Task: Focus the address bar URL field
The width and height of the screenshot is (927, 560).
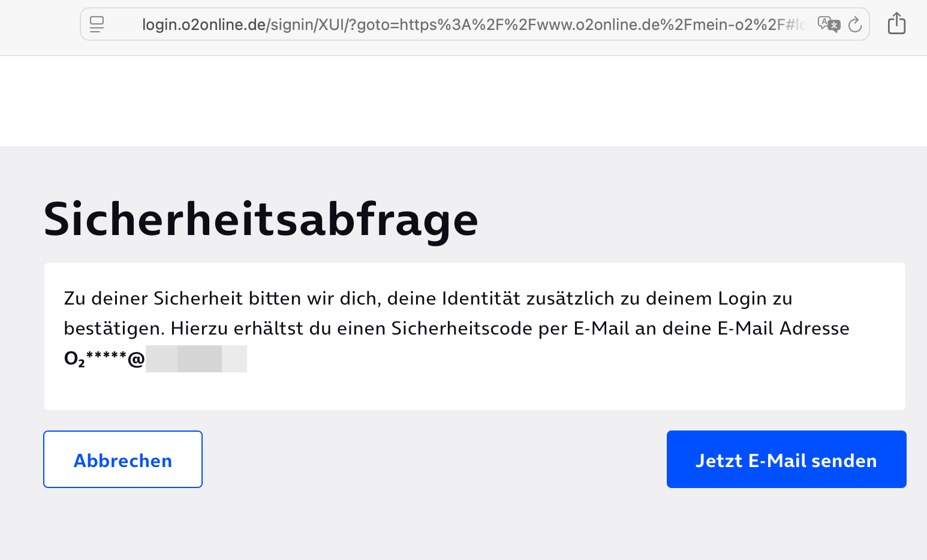Action: point(474,24)
